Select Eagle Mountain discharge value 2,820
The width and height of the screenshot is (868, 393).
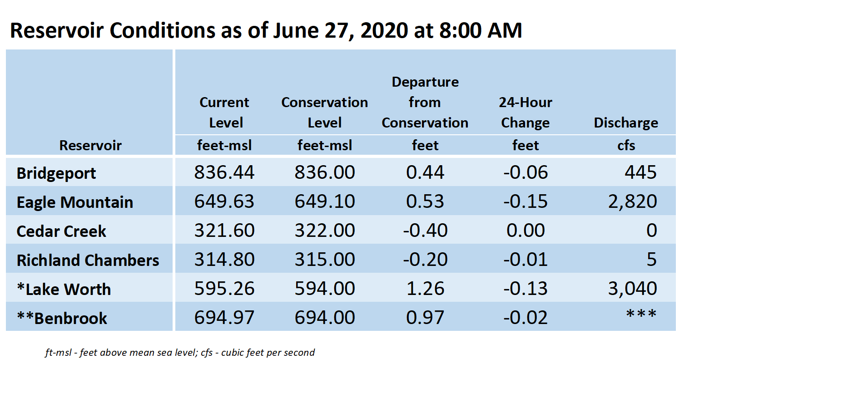(x=632, y=201)
